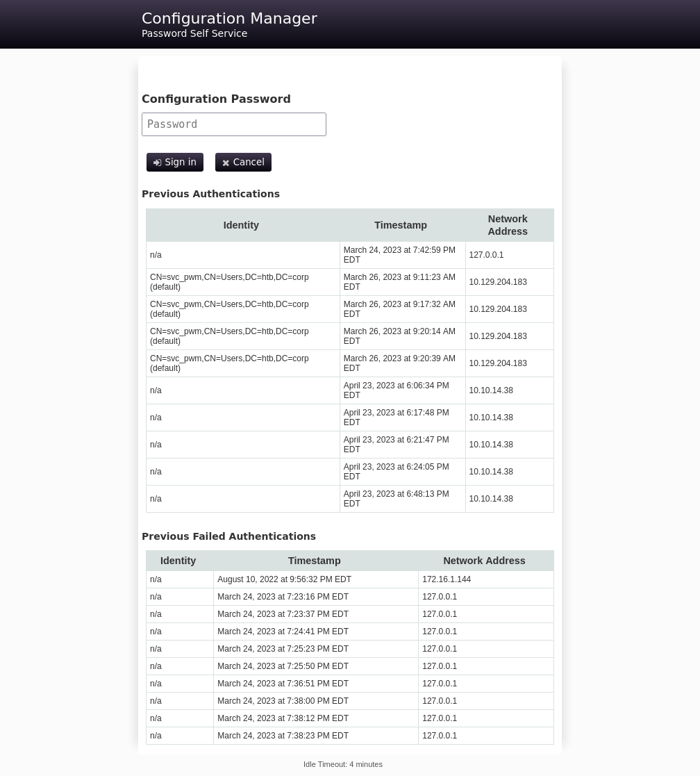The image size is (700, 776).
Task: Click the March 24, 2023 7:42:59 PM timestamp
Action: 399,255
